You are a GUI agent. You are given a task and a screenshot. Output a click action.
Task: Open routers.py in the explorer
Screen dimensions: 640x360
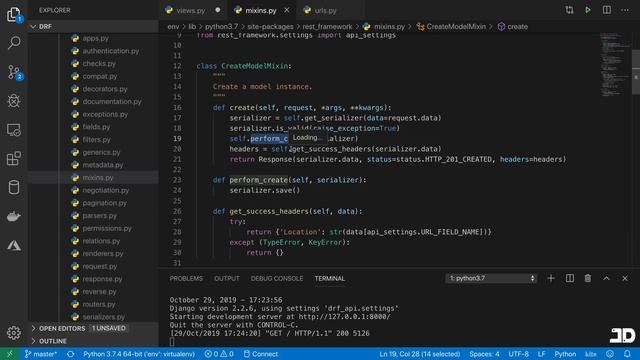click(x=99, y=304)
